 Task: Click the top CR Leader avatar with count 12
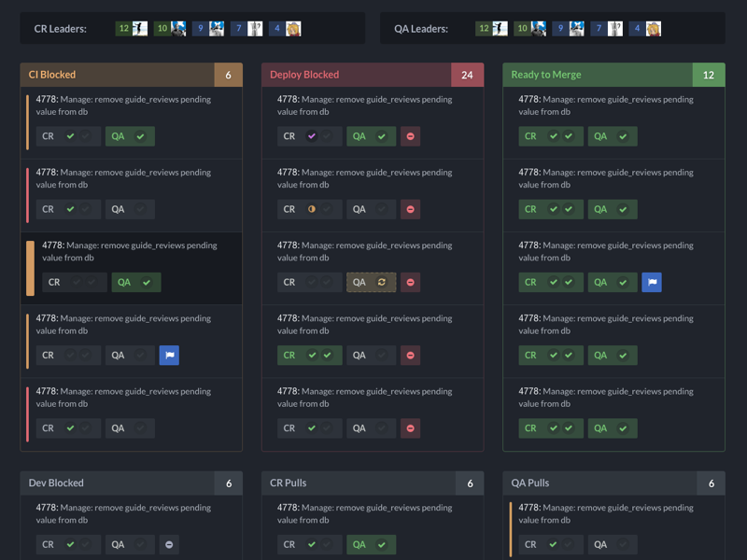pyautogui.click(x=132, y=28)
